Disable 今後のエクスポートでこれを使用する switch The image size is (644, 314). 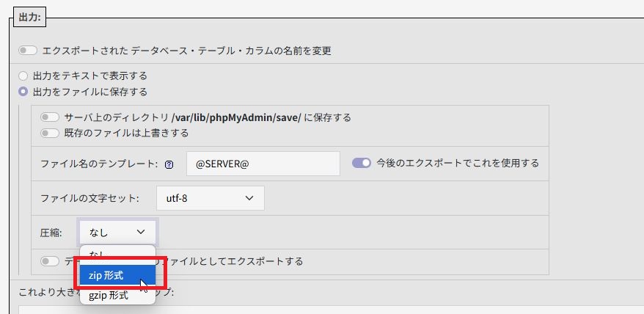point(362,163)
